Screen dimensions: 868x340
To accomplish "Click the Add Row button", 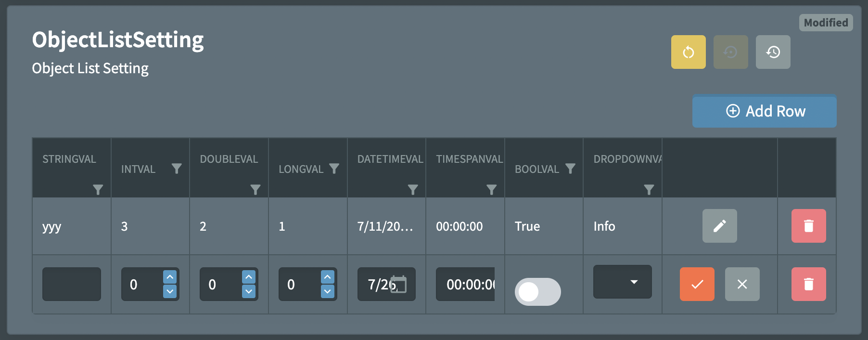I will tap(764, 111).
